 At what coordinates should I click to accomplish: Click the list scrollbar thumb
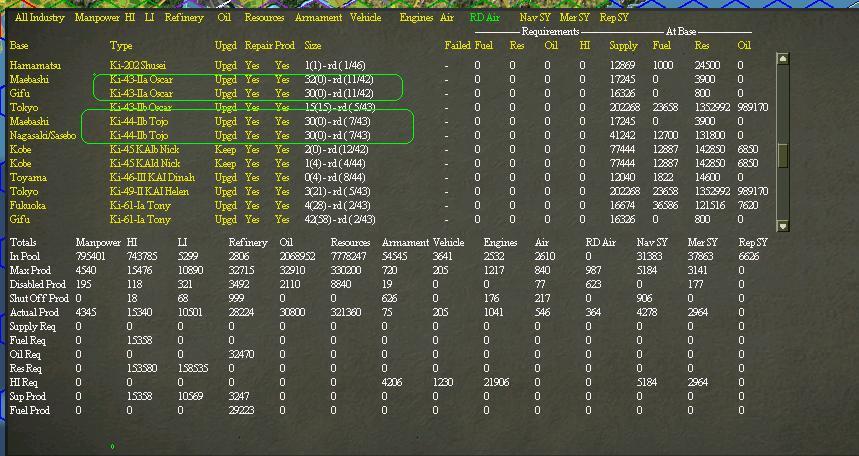pos(783,156)
